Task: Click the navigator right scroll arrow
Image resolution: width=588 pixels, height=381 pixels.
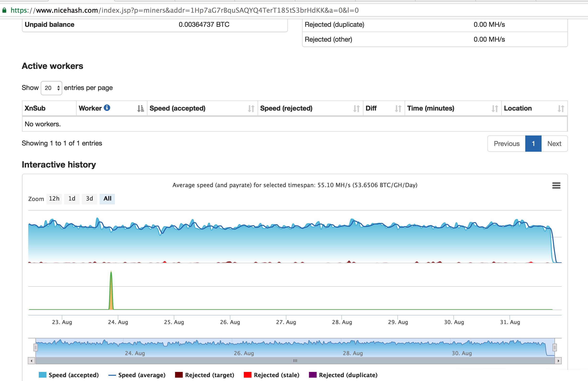Action: click(x=558, y=361)
